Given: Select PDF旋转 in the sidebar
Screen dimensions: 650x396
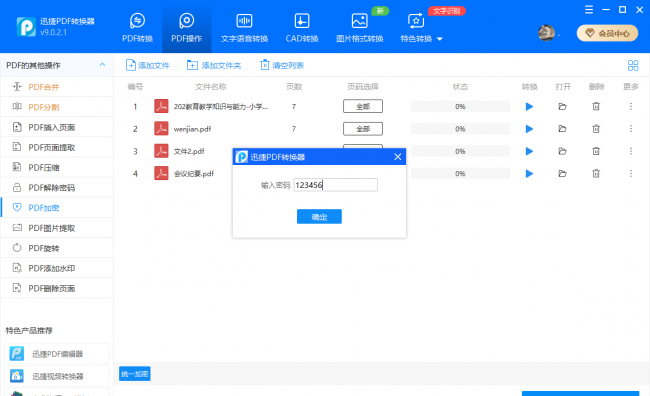Looking at the screenshot, I should click(57, 248).
